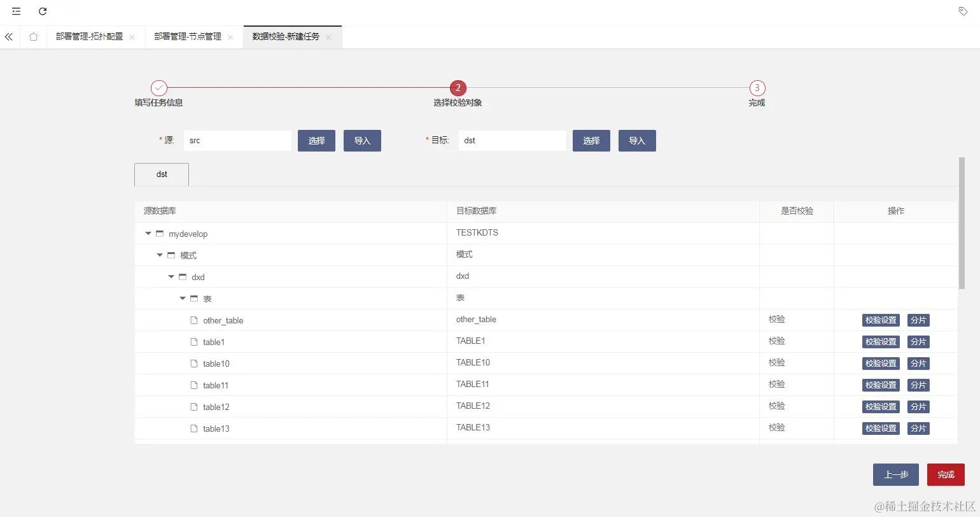Image resolution: width=980 pixels, height=517 pixels.
Task: Click the vertical scrollbar thumb
Action: [x=962, y=223]
